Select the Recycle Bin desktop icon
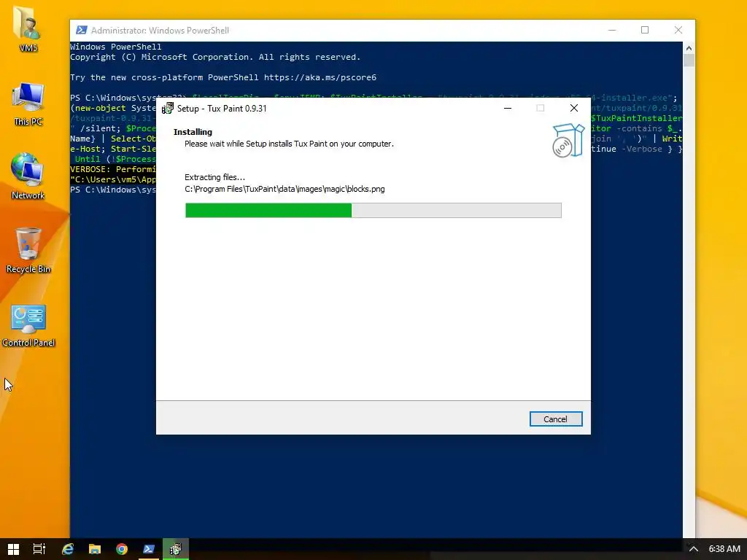Screen dimensions: 747x560 point(28,251)
